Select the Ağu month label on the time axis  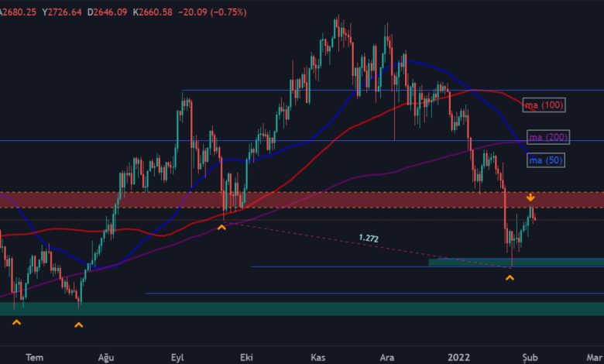point(106,357)
